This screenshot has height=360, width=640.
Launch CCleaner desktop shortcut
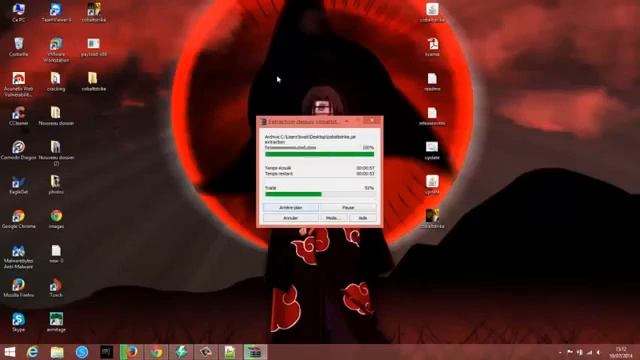pos(18,116)
